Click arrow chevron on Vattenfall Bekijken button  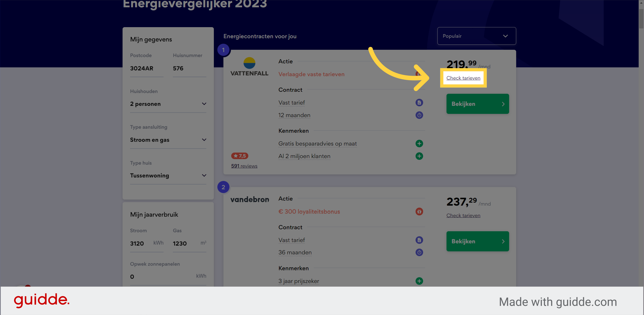503,104
